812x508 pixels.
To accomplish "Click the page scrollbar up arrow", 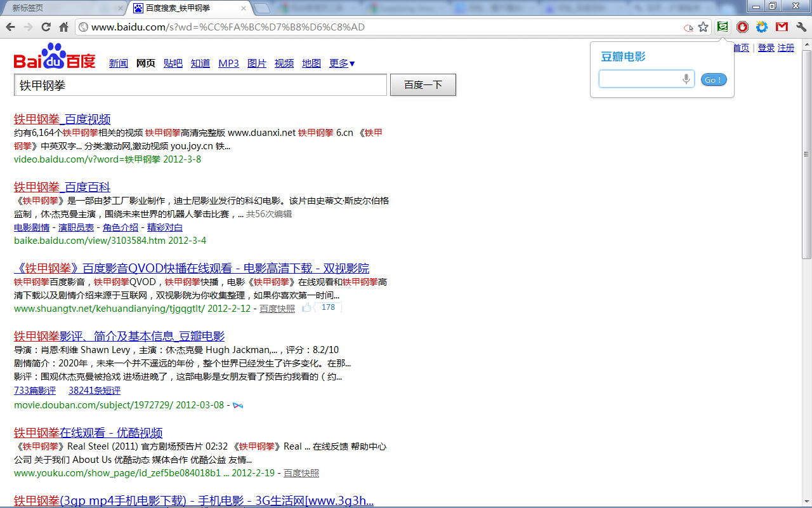I will point(807,44).
